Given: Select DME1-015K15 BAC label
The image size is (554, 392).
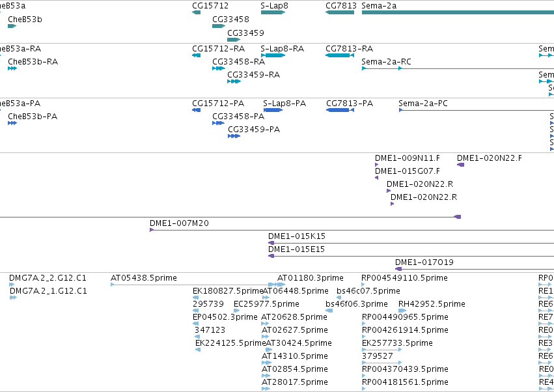Looking at the screenshot, I should [297, 236].
